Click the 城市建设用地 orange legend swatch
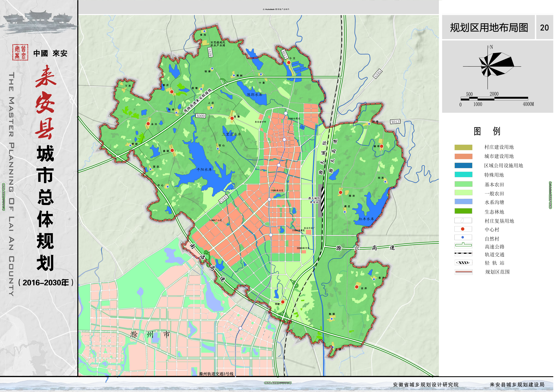The image size is (554, 392). tap(464, 156)
